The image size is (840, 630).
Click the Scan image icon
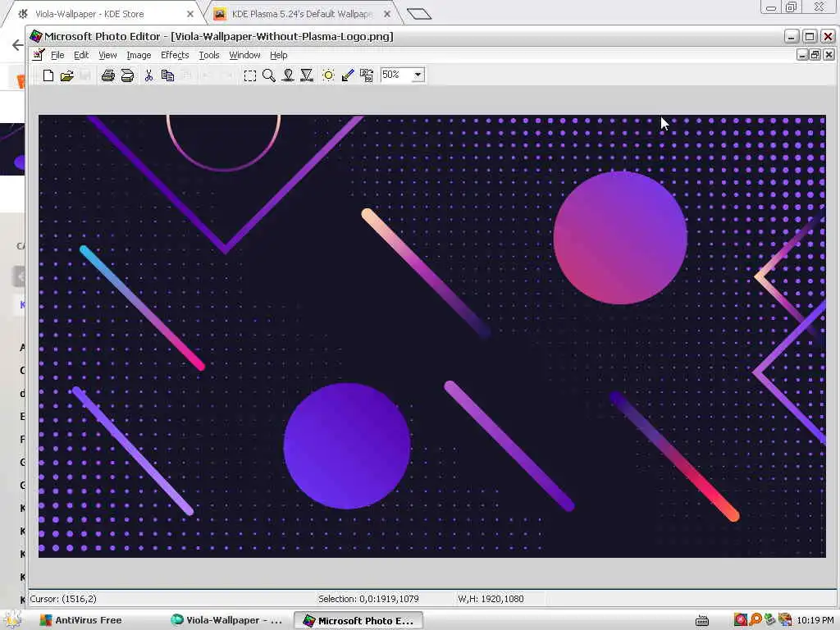pos(127,75)
